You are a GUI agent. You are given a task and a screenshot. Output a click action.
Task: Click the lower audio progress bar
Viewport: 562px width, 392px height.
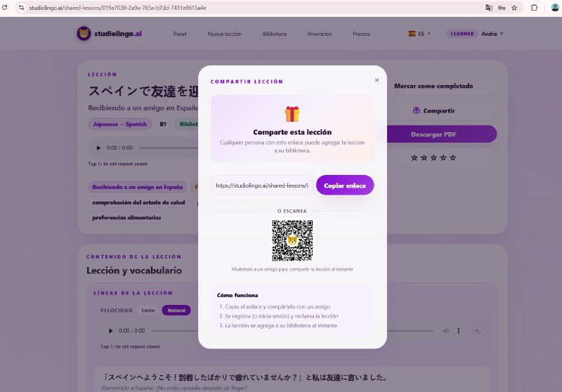pyautogui.click(x=292, y=331)
